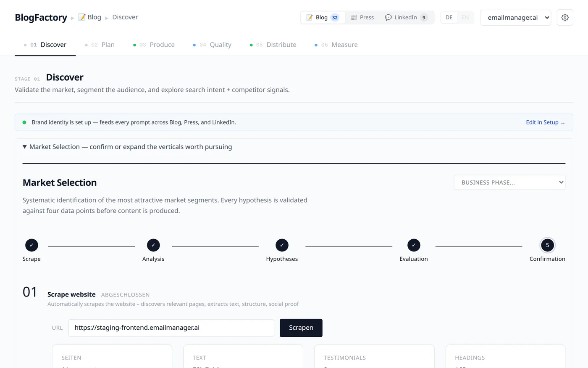Switch language to DE
Image resolution: width=588 pixels, height=368 pixels.
(449, 18)
